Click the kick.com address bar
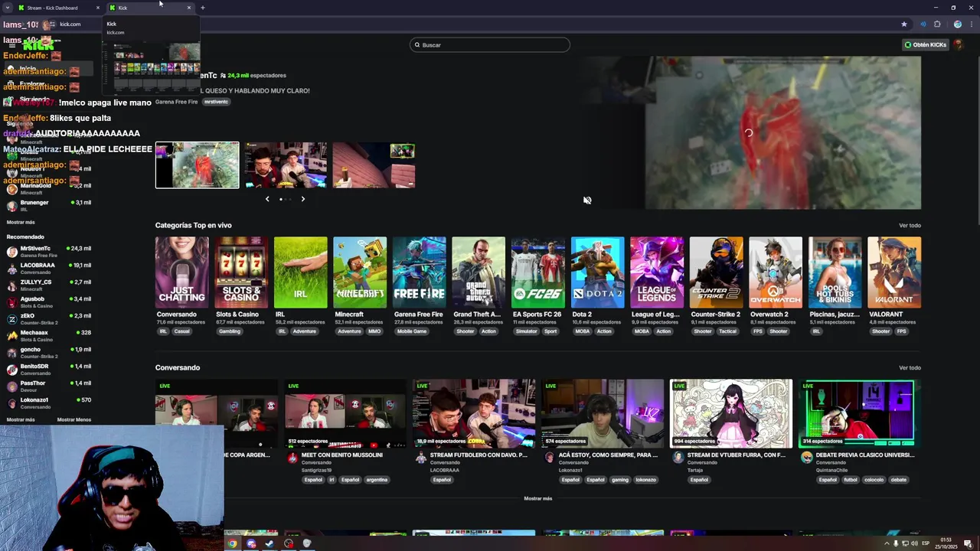Viewport: 980px width, 551px height. 475,24
